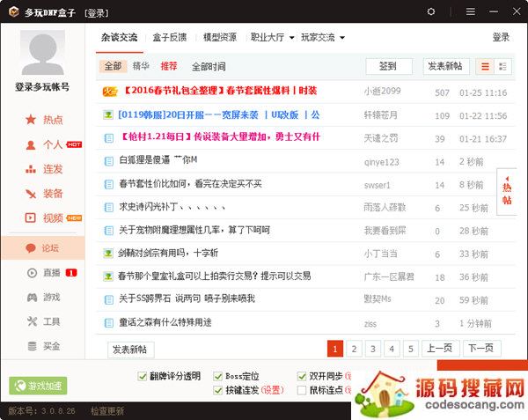This screenshot has height=420, width=528.
Task: Toggle the Boss定位 checkbox
Action: coord(218,376)
